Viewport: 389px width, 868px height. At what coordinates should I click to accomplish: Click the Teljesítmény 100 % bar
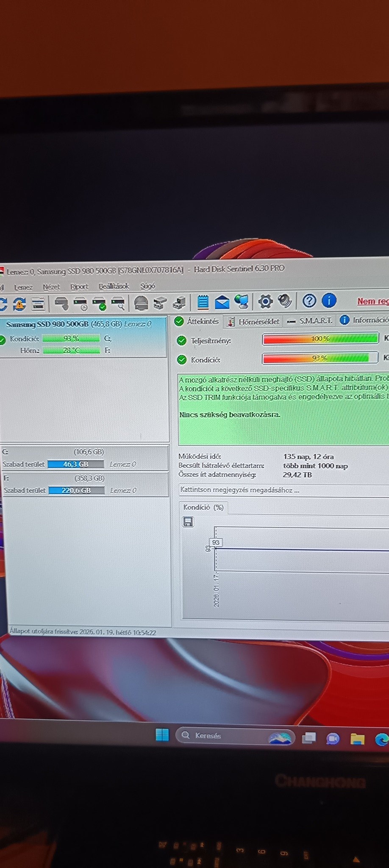tap(320, 339)
